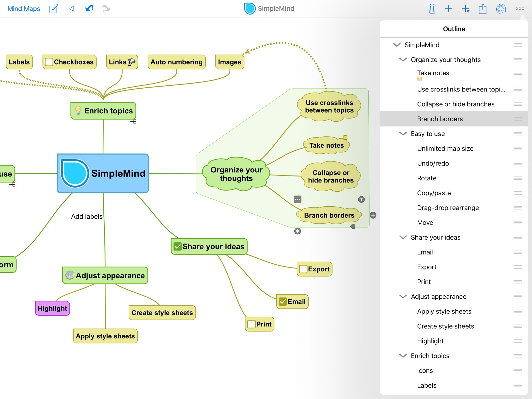
Task: Check the Print topic checkbox
Action: point(251,324)
